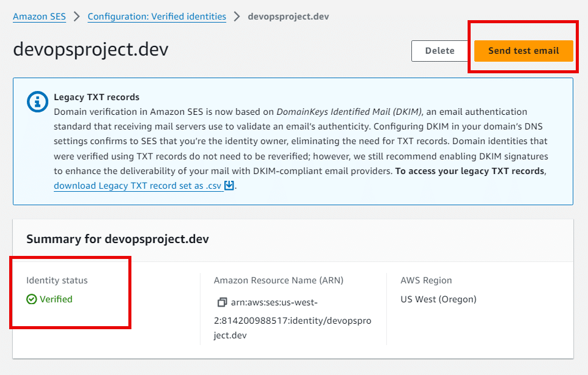Go to Configuration: Verified identities breadcrumb
This screenshot has width=588, height=375.
click(156, 16)
